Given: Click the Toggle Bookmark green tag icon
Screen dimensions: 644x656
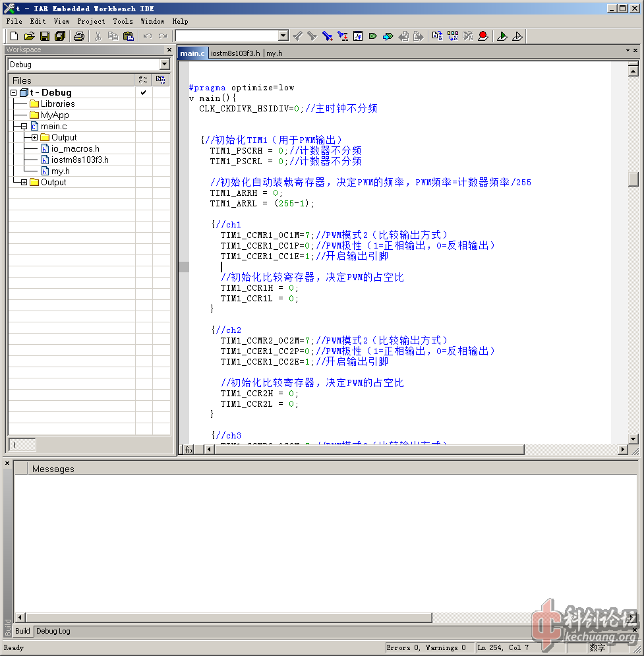Looking at the screenshot, I should coord(373,36).
